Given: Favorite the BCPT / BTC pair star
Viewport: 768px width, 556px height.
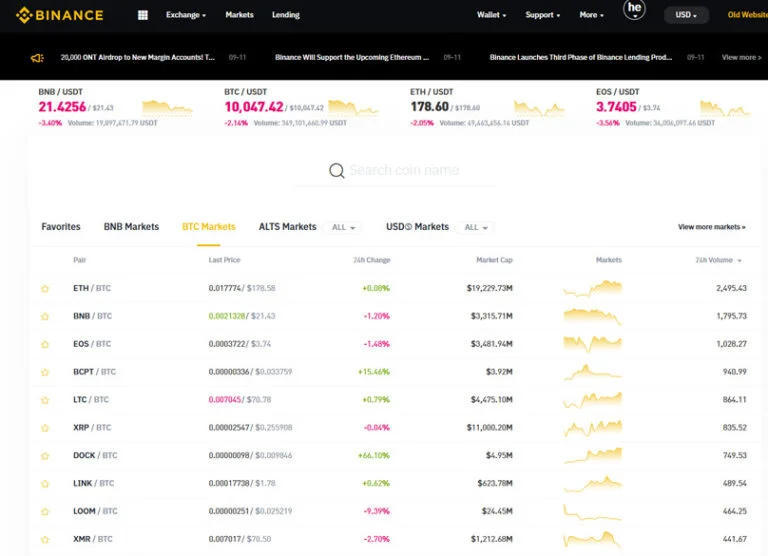Looking at the screenshot, I should [x=45, y=372].
